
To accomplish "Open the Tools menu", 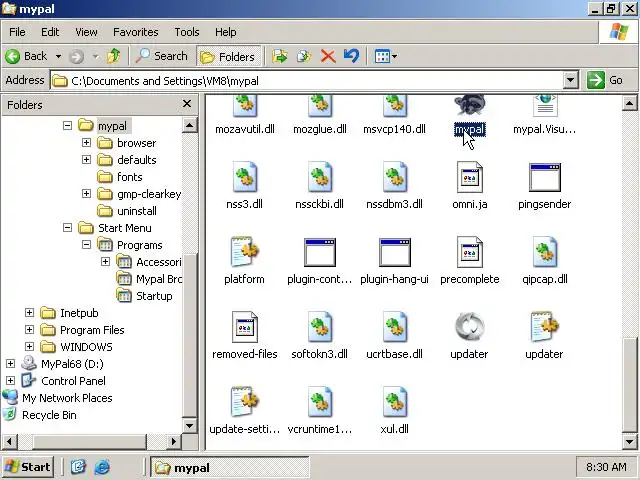I will (187, 32).
